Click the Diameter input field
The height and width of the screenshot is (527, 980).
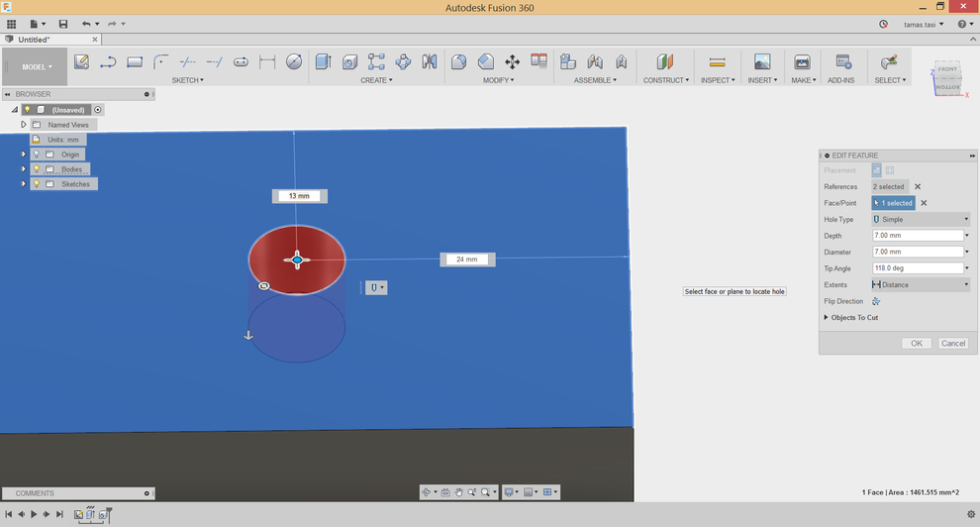918,252
